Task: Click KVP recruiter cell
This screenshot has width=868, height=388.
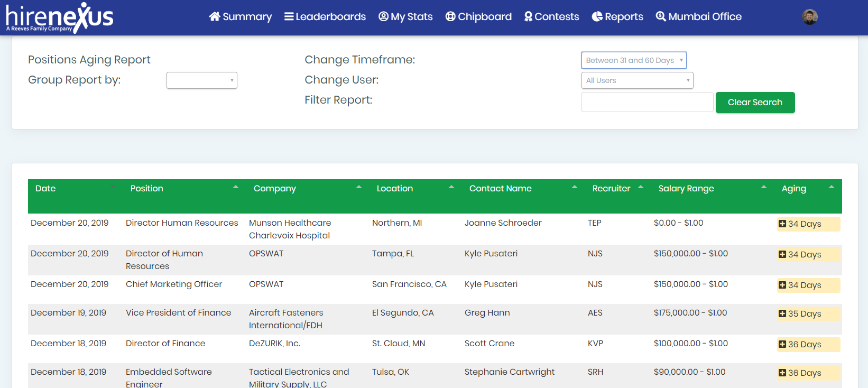Action: [595, 344]
